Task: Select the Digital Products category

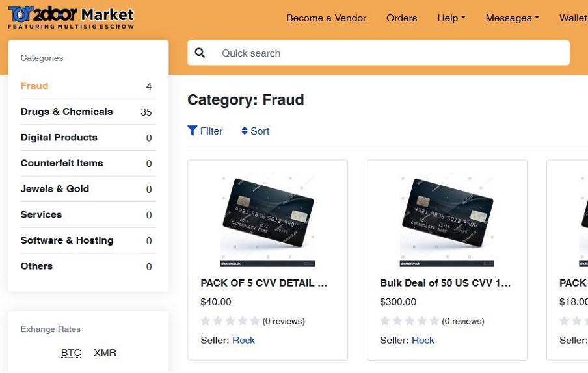Action: [59, 137]
